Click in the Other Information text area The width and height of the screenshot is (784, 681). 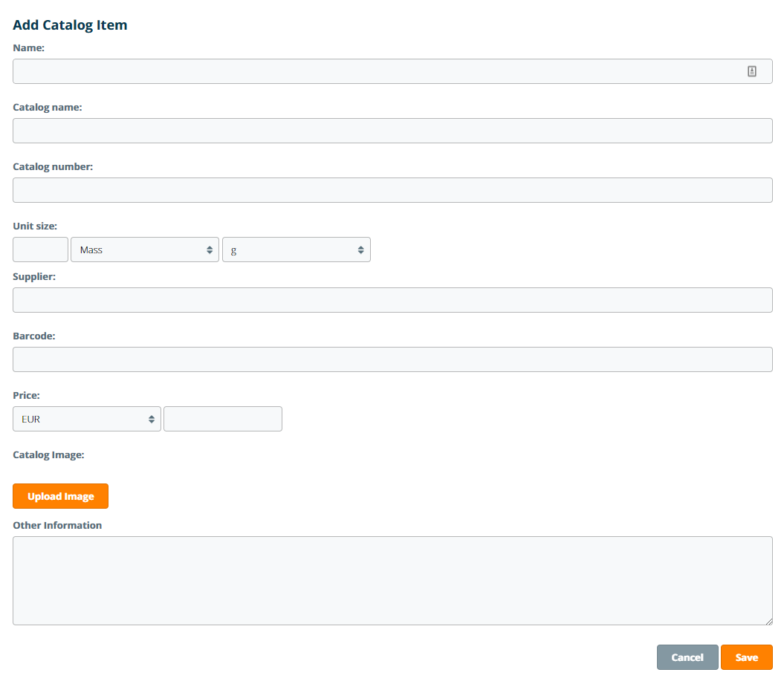pyautogui.click(x=392, y=581)
